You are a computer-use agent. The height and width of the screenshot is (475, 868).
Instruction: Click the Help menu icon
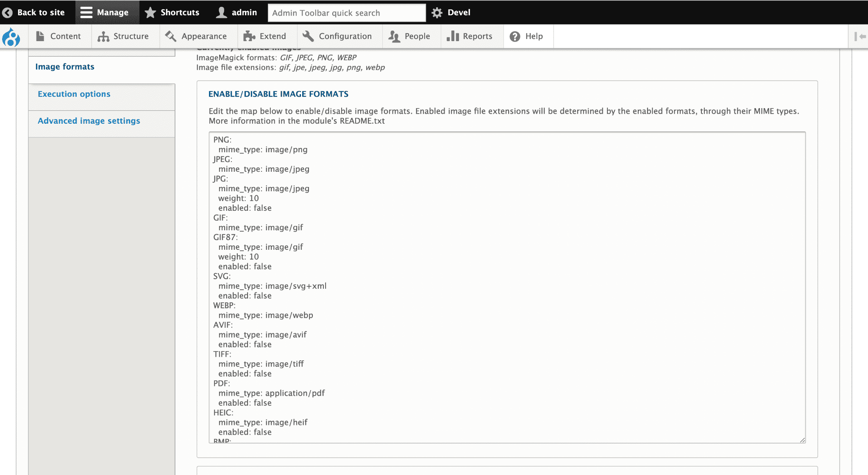[x=515, y=36]
